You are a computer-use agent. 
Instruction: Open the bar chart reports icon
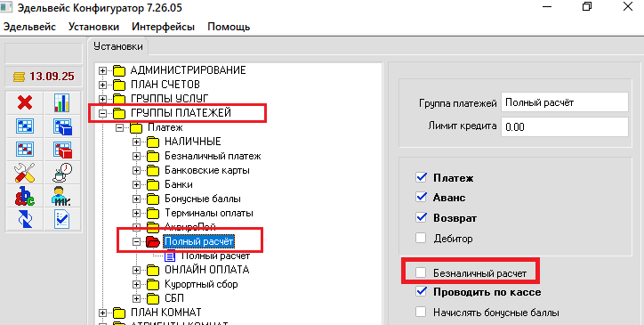click(x=62, y=102)
